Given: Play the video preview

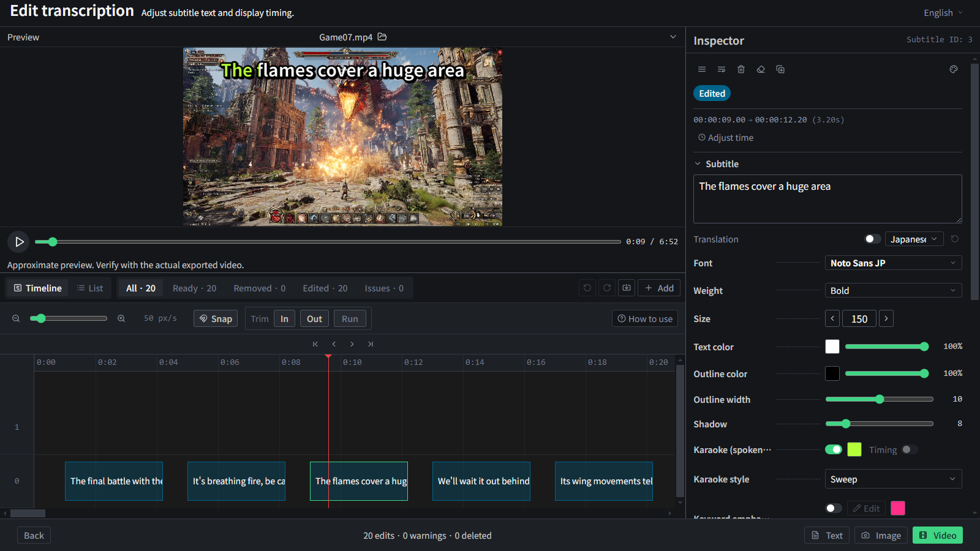Looking at the screenshot, I should coord(19,242).
